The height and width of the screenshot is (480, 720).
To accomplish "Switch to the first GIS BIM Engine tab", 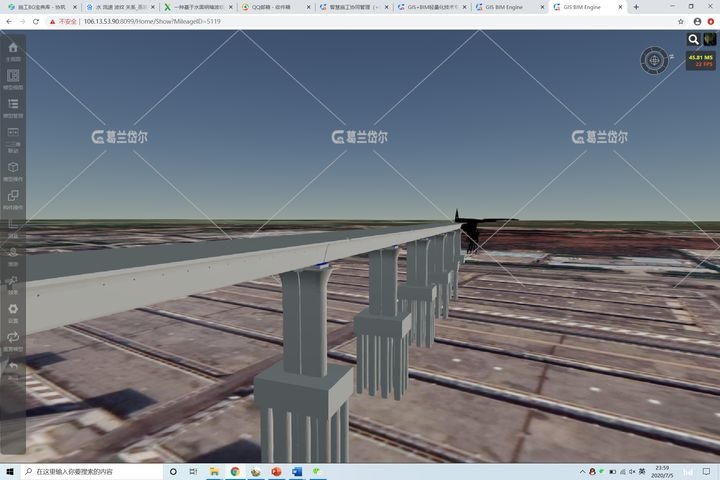I will (x=509, y=7).
